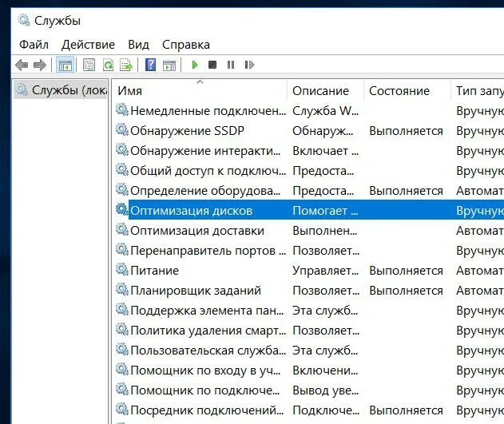Screen dimensions: 504x424
Task: Select the Перенаправитель портов service
Action: 310,250
